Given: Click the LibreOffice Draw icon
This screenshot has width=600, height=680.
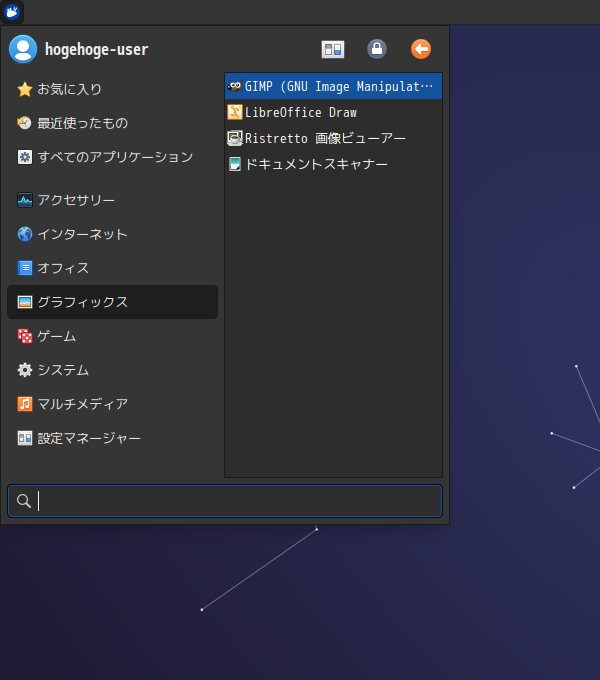Looking at the screenshot, I should click(235, 112).
